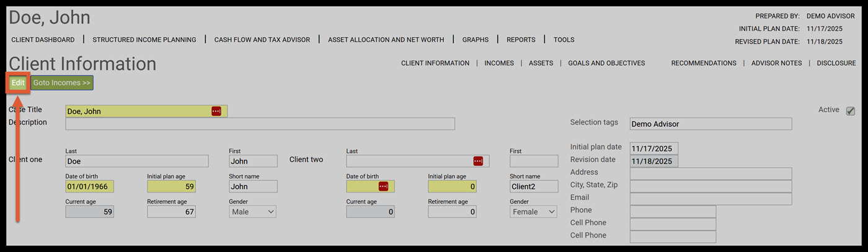
Task: Click the red ellipsis icon in Case Title field
Action: click(216, 111)
